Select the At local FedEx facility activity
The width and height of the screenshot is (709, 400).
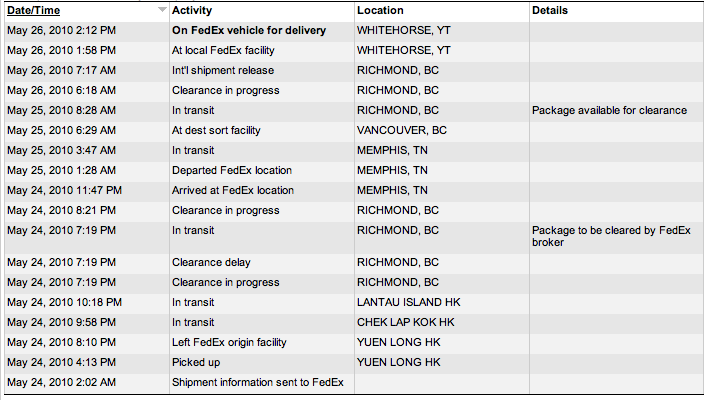pyautogui.click(x=223, y=50)
